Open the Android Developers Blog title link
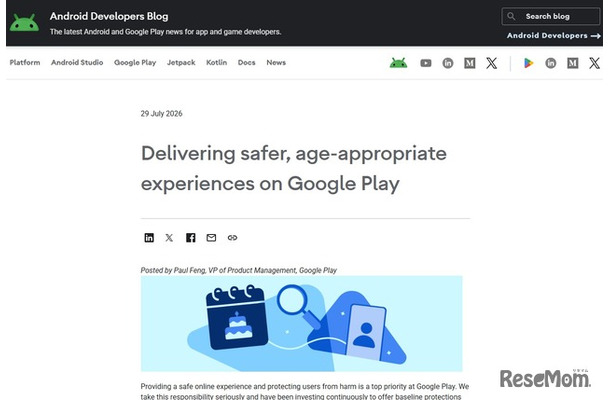This screenshot has width=610, height=400. click(109, 16)
